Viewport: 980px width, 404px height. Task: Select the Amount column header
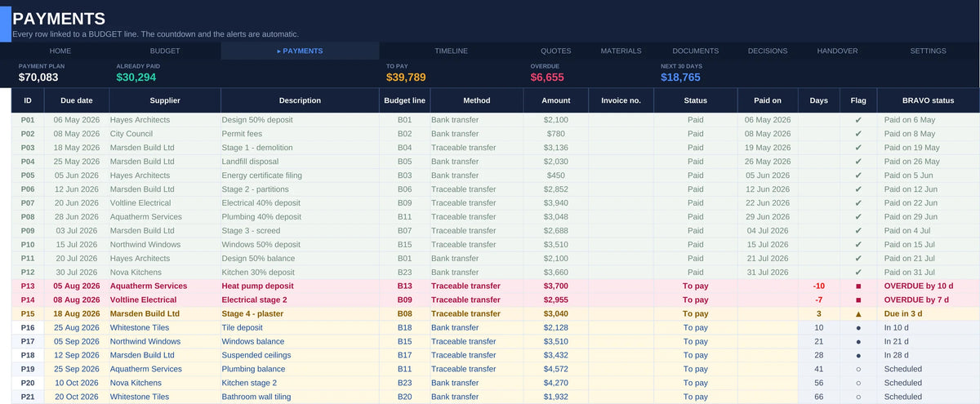(x=555, y=100)
